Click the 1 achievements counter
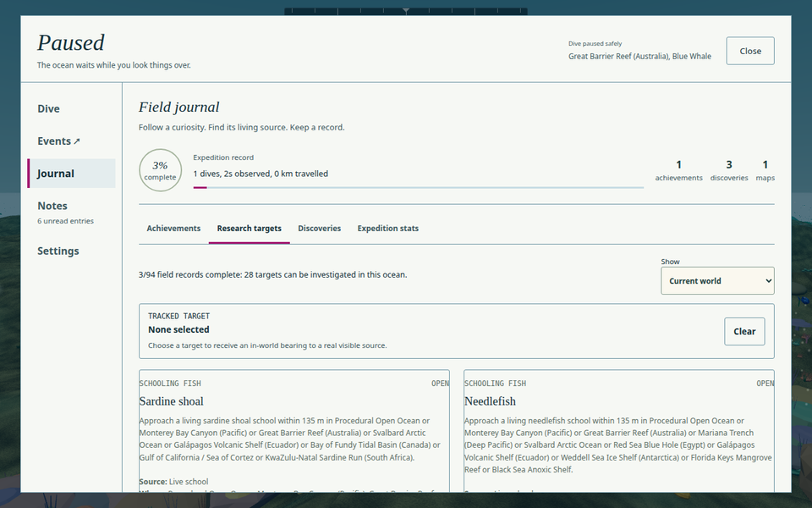Viewport: 812px width, 508px height. point(678,170)
